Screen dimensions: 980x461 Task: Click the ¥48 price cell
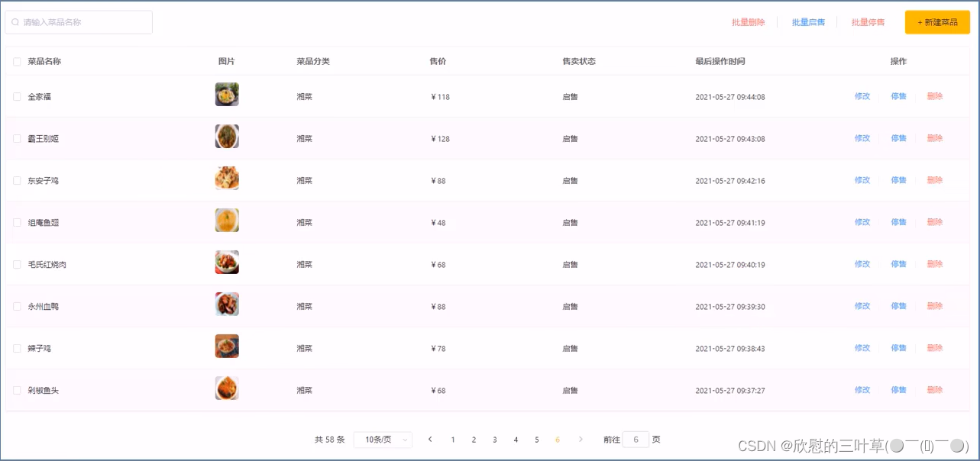click(438, 223)
